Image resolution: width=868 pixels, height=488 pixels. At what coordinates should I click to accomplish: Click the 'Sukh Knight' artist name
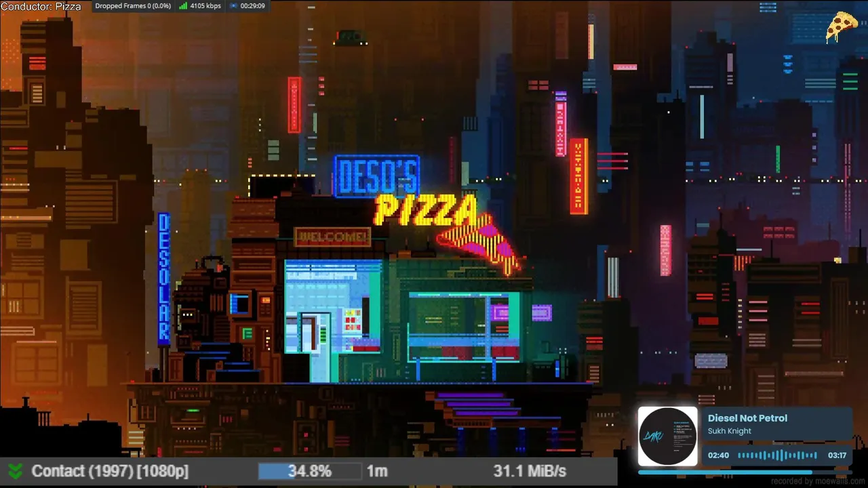tap(730, 431)
